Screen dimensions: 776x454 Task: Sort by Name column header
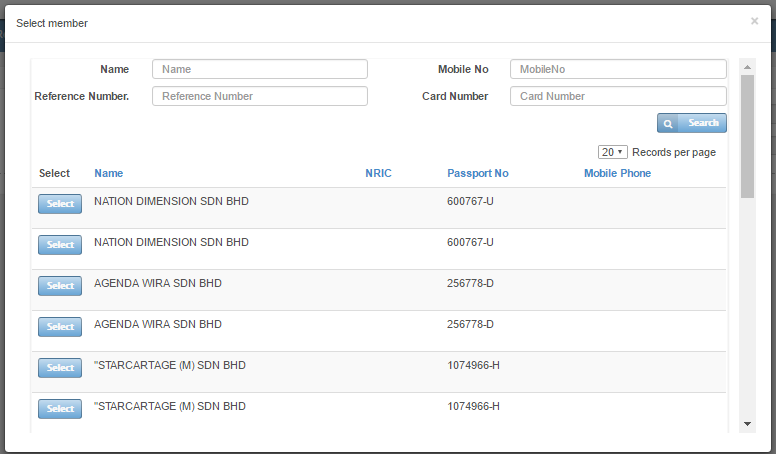tap(109, 173)
